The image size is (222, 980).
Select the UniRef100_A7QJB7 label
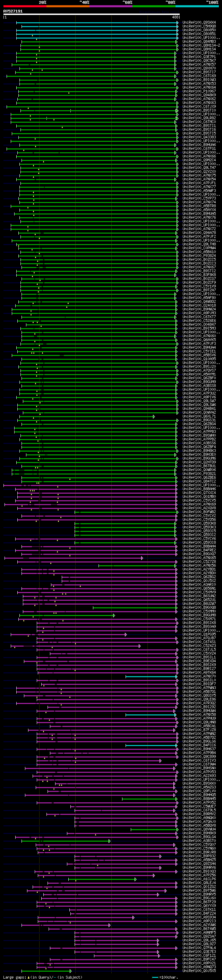[199, 638]
